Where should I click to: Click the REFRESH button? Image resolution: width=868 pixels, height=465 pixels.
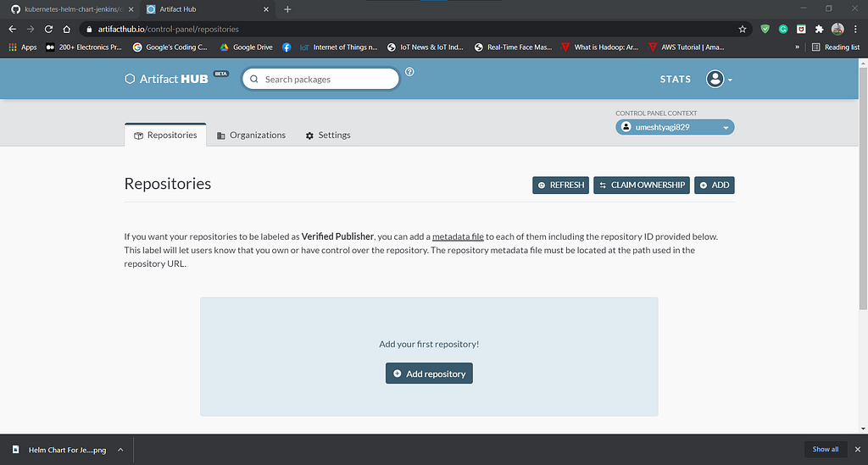click(561, 185)
